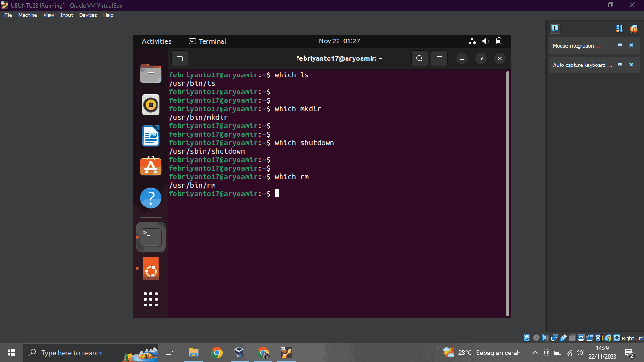Screen dimensions: 644x362
Task: Open LibreOffice Writer from the dock
Action: 151,136
